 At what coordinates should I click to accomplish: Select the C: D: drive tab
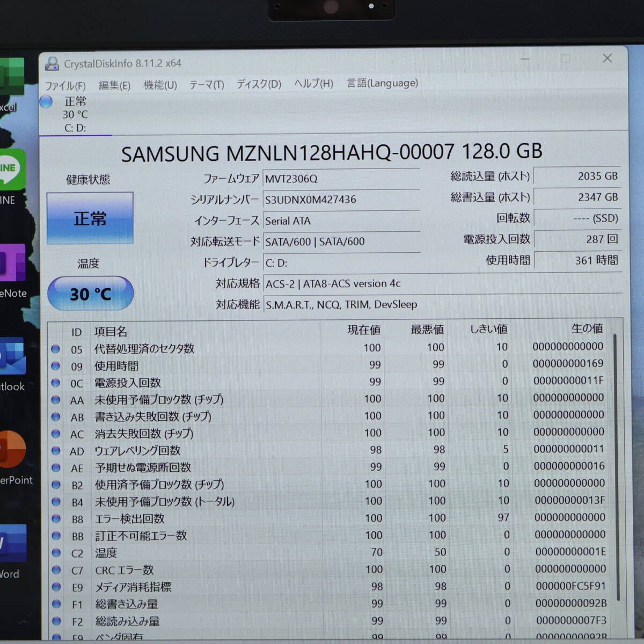click(x=75, y=114)
